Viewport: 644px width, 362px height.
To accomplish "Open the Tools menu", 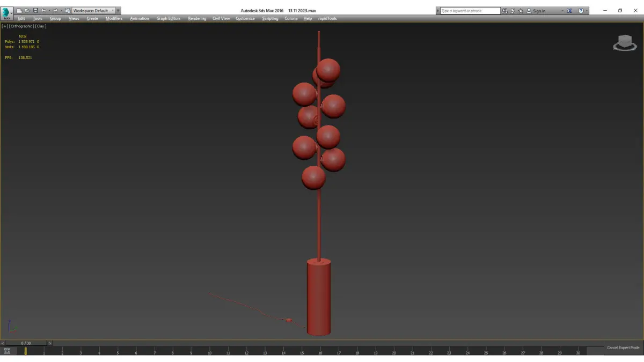I will coord(38,18).
